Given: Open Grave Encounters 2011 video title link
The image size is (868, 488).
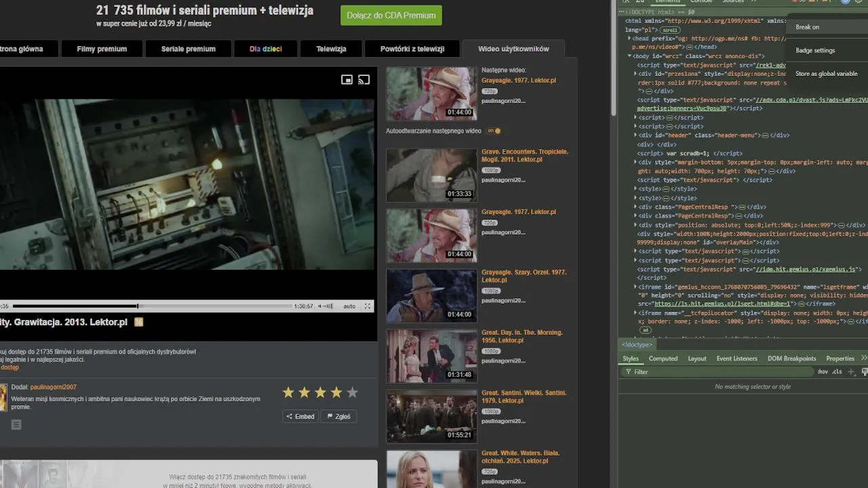Looking at the screenshot, I should (x=525, y=155).
